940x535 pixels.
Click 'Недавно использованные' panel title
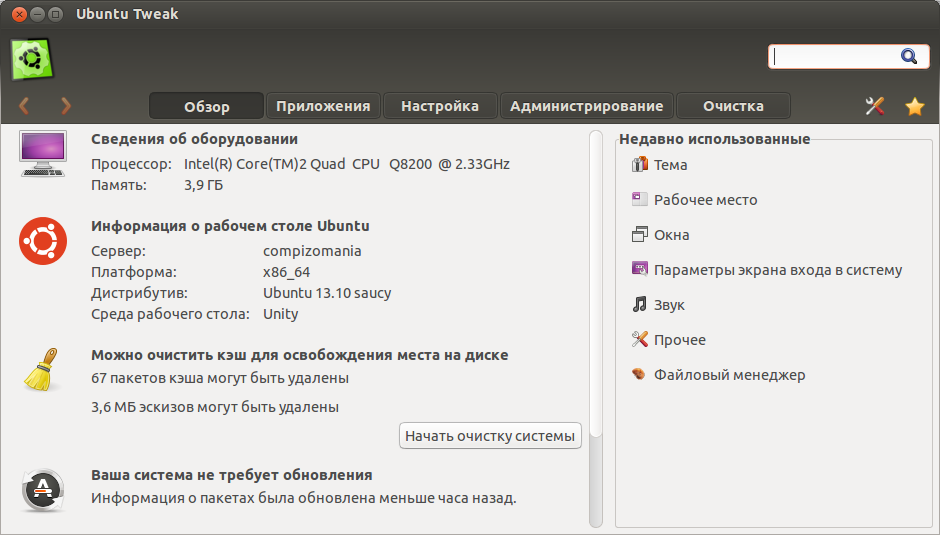[715, 139]
